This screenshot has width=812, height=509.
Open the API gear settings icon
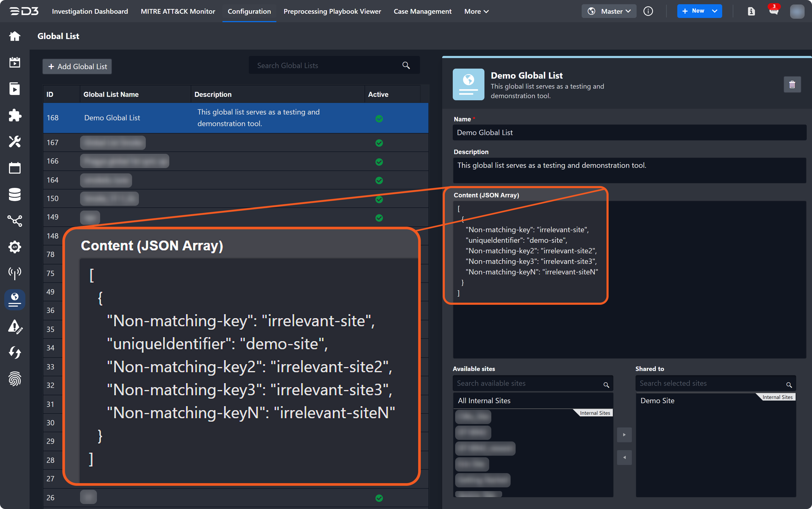[x=15, y=247]
